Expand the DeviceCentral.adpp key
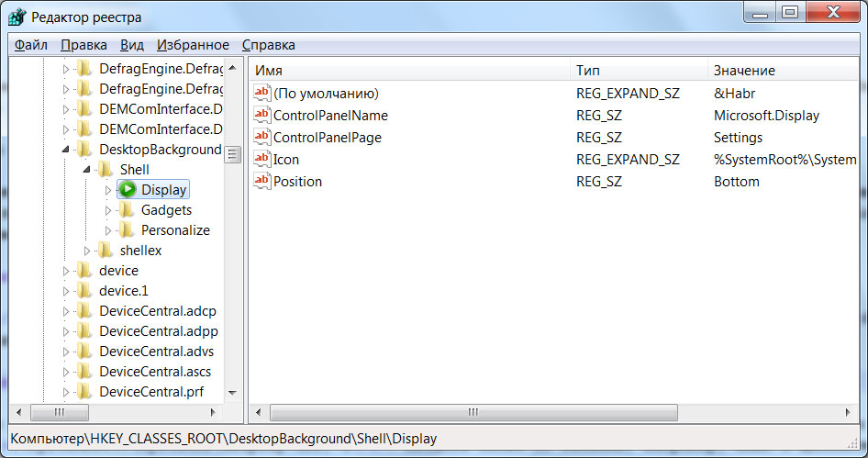Viewport: 868px width, 458px height. [66, 331]
